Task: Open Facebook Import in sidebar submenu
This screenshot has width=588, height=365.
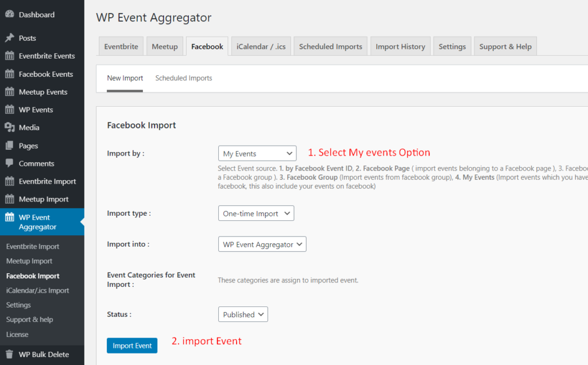Action: tap(33, 276)
